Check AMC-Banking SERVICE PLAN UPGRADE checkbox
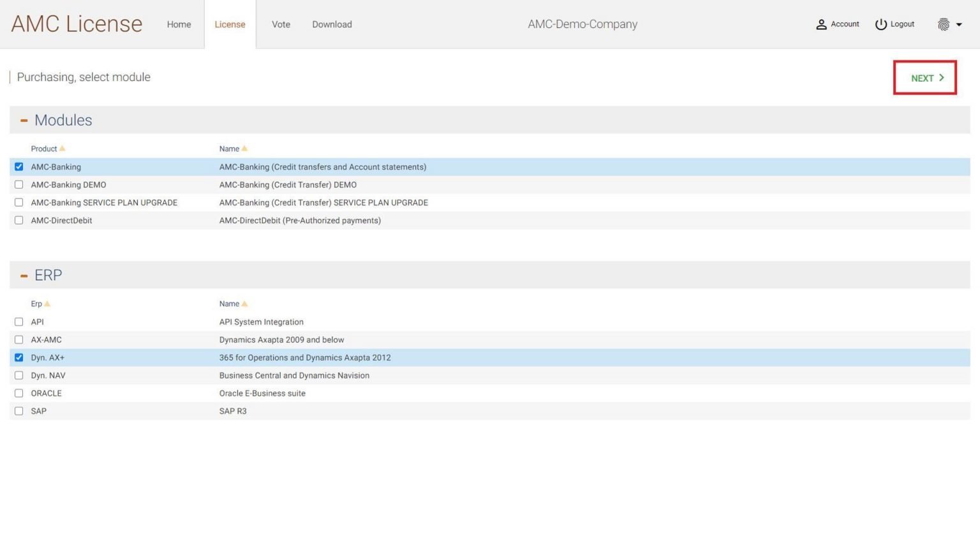Image resolution: width=980 pixels, height=550 pixels. [19, 202]
